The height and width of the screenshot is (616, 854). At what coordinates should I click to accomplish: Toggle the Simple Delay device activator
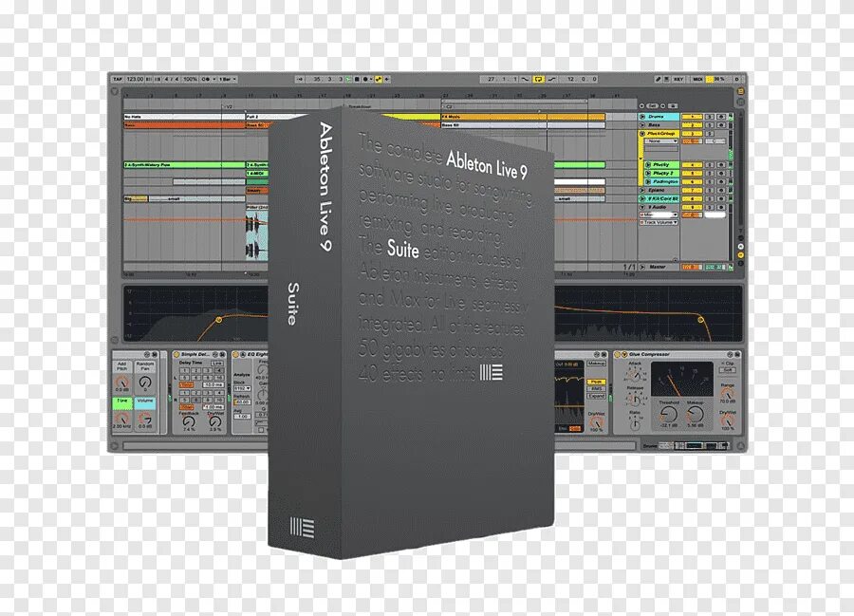(176, 354)
